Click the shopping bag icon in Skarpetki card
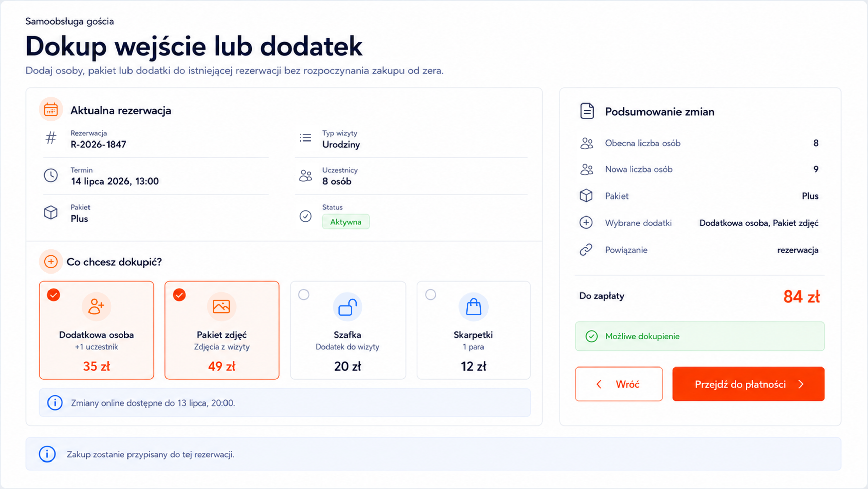868x489 pixels. pos(473,307)
